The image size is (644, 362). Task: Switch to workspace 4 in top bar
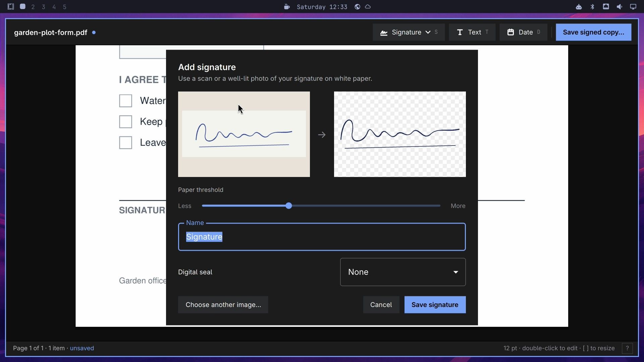coord(54,7)
